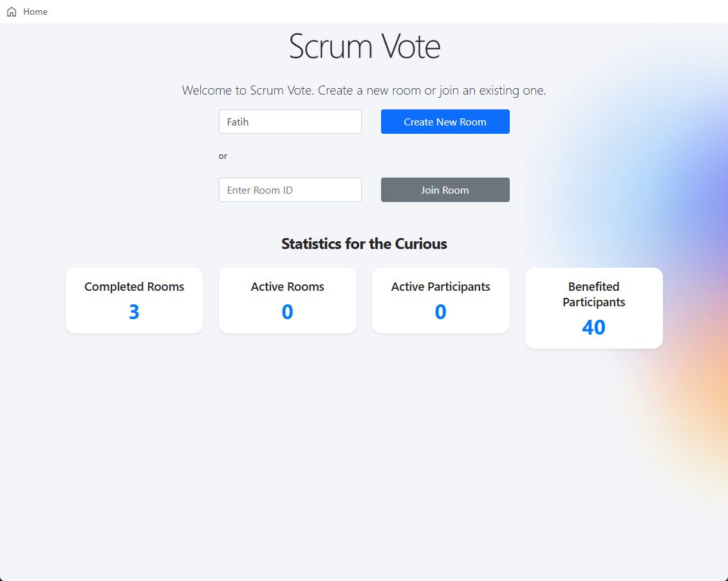728x581 pixels.
Task: Click the Completed Rooms card
Action: pyautogui.click(x=134, y=300)
